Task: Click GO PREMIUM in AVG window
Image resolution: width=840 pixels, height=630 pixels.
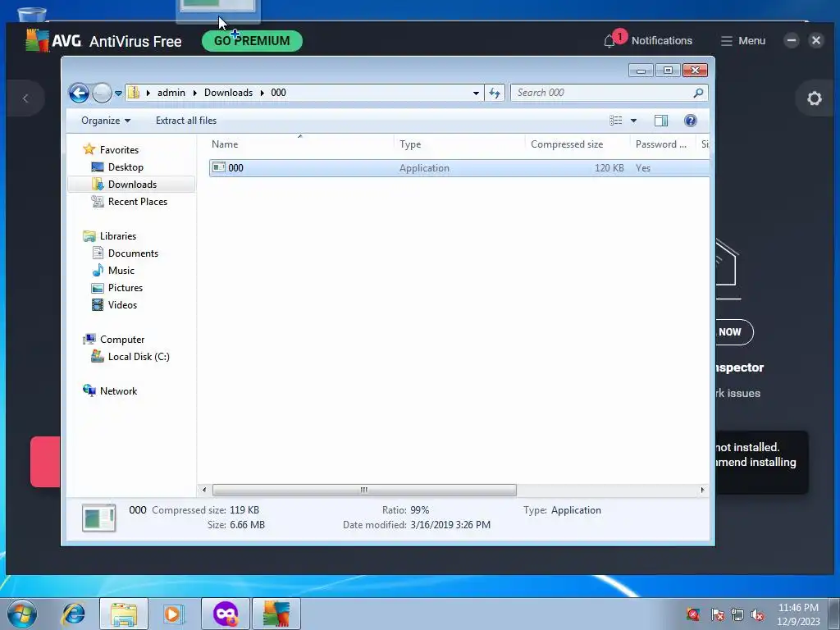Action: click(252, 41)
